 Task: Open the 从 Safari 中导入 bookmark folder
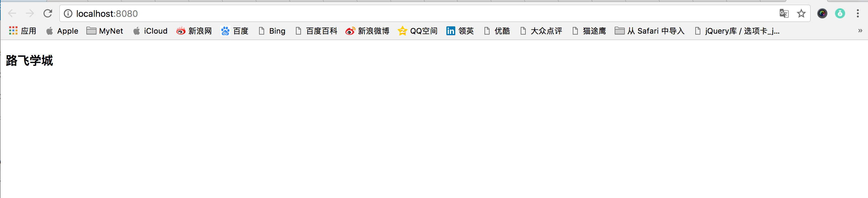(649, 31)
